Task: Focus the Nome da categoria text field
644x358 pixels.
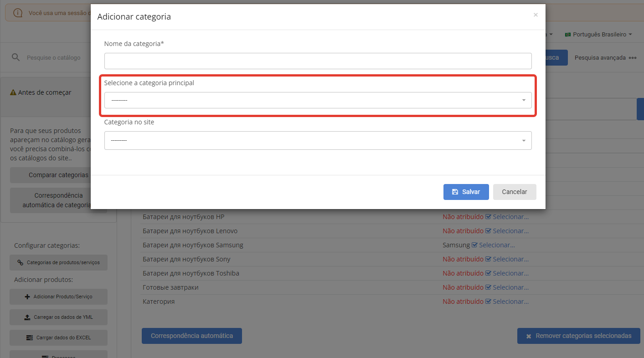Action: tap(318, 61)
